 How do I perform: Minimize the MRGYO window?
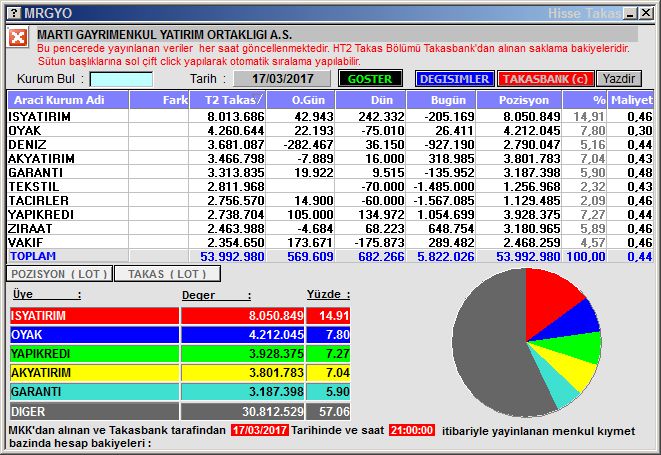[x=631, y=13]
